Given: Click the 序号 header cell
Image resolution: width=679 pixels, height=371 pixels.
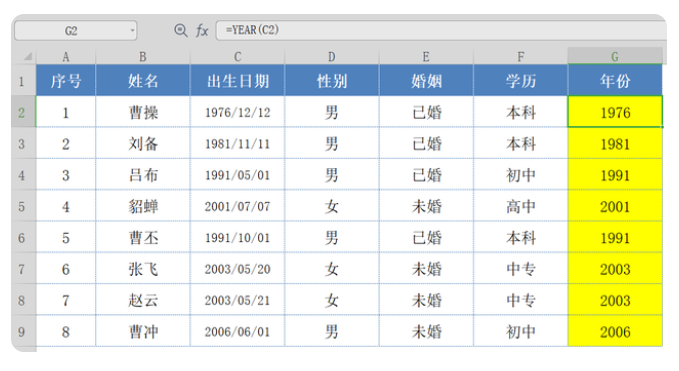Looking at the screenshot, I should (x=66, y=81).
